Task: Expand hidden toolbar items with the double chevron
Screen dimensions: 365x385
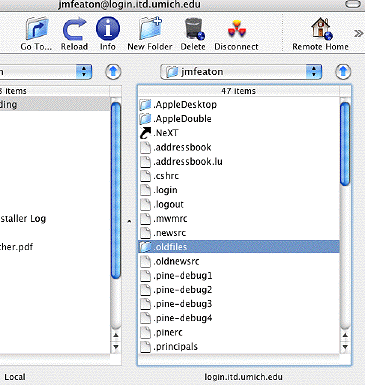Action: (x=358, y=33)
